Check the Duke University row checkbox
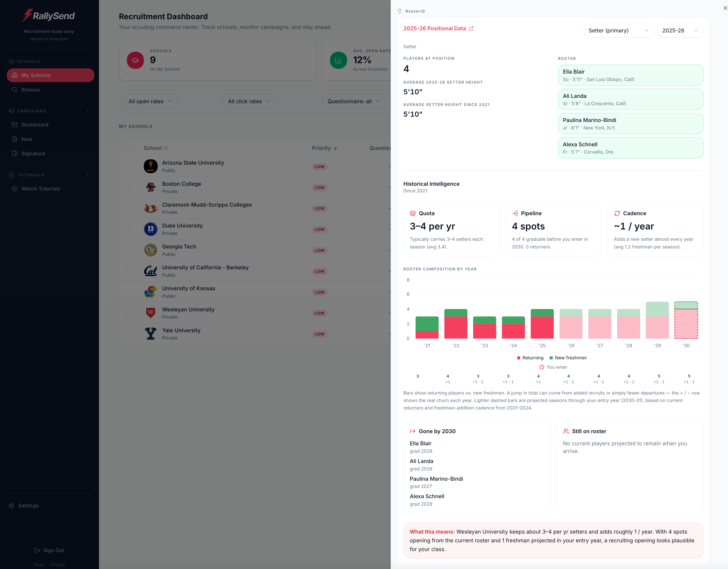This screenshot has width=728, height=569. [x=128, y=229]
